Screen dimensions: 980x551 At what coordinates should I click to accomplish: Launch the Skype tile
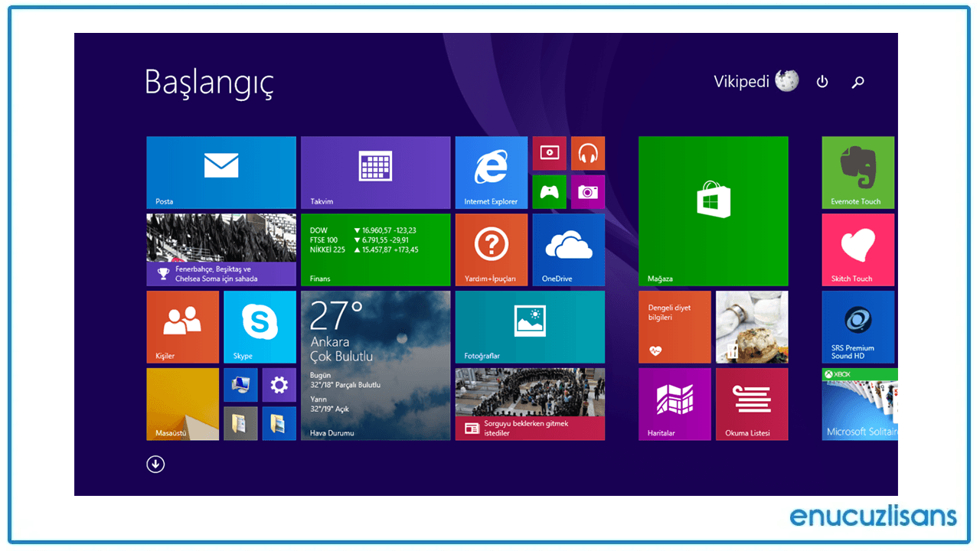pos(260,327)
